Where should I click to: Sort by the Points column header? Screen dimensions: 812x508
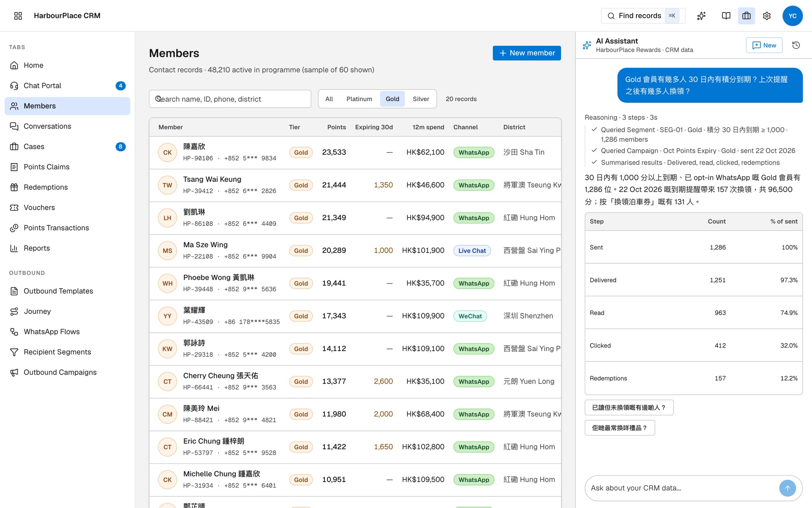pos(336,127)
